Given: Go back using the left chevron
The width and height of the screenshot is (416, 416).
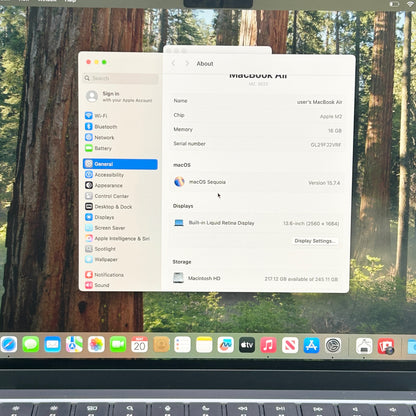Looking at the screenshot, I should tap(173, 63).
